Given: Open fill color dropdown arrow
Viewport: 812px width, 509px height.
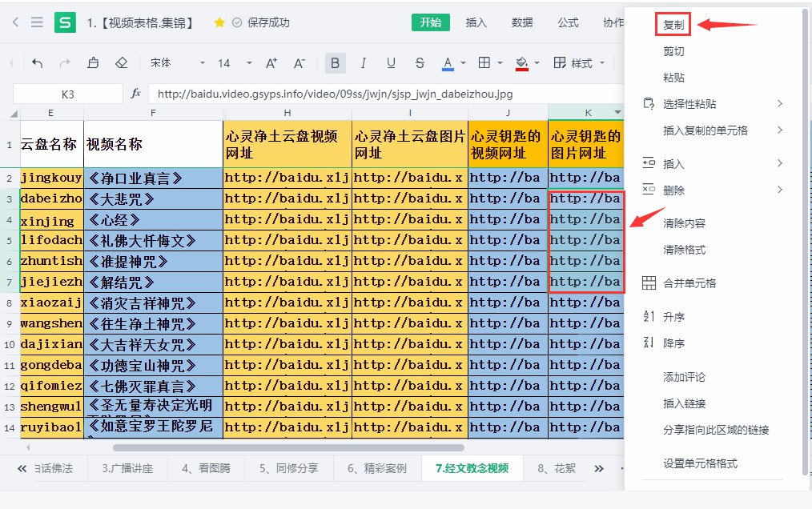Looking at the screenshot, I should tap(537, 63).
